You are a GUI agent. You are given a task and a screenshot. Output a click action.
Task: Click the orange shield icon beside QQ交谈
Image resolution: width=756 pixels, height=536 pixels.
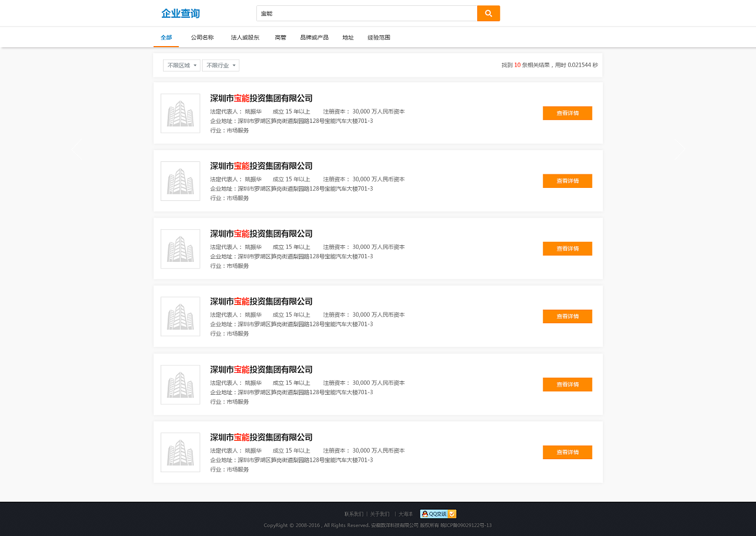click(x=452, y=514)
